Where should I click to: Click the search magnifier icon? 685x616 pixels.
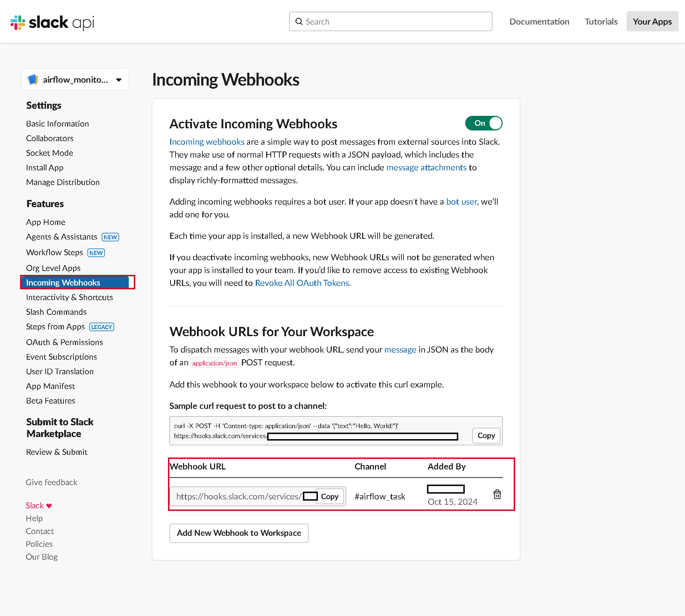[299, 22]
